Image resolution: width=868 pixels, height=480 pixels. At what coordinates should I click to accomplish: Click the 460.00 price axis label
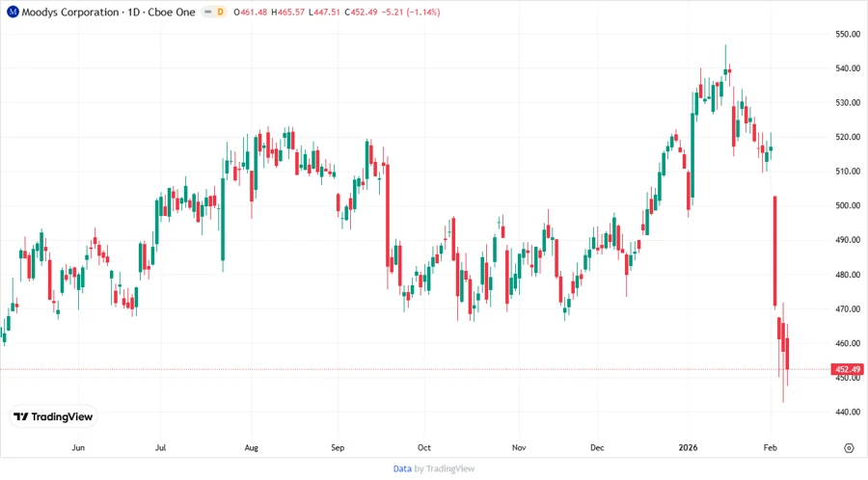(x=848, y=343)
